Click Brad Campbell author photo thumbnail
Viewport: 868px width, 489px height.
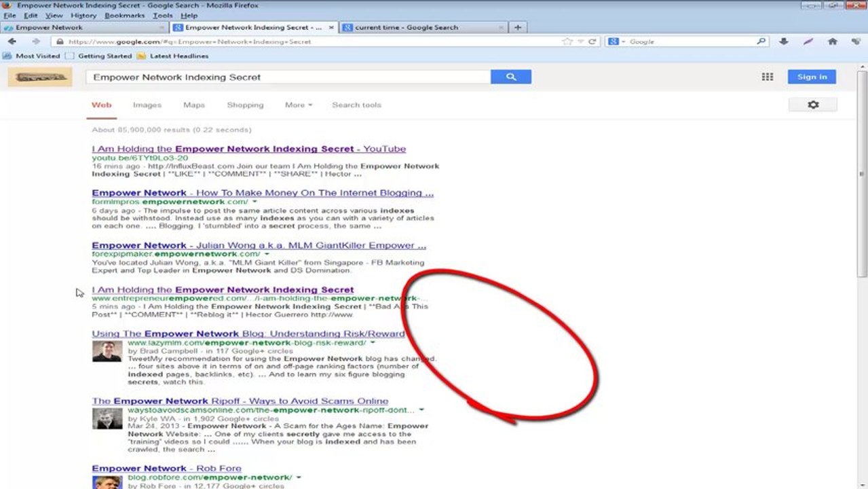pos(107,351)
